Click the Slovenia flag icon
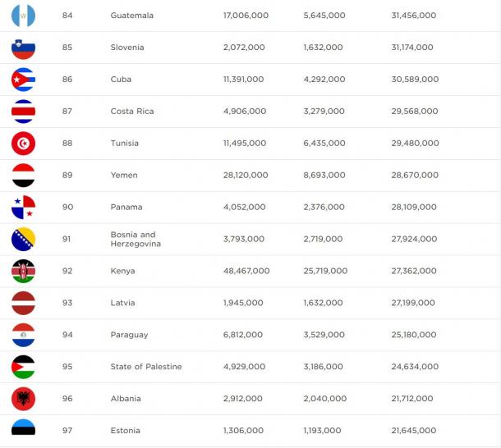The image size is (501, 448). pos(23,48)
